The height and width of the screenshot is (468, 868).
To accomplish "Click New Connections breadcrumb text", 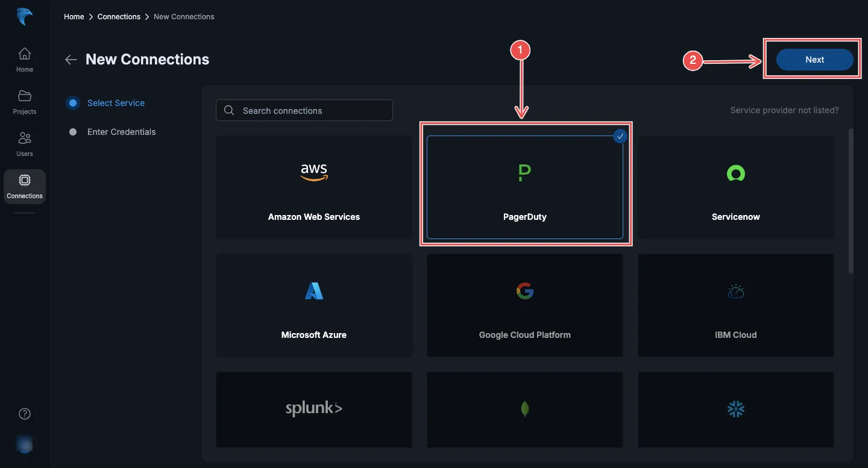I will [184, 17].
